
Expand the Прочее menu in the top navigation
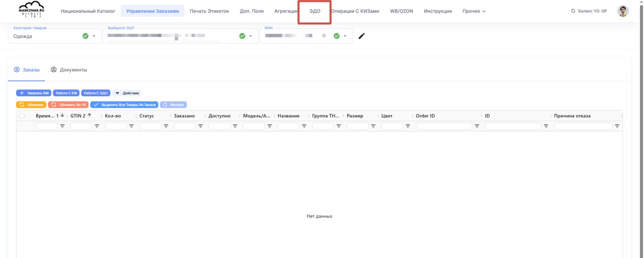click(474, 11)
